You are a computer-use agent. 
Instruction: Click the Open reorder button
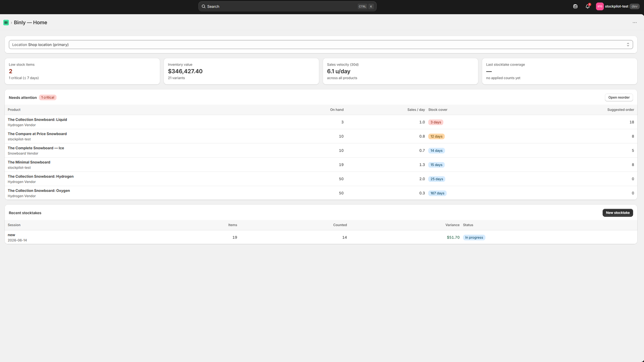click(x=619, y=97)
